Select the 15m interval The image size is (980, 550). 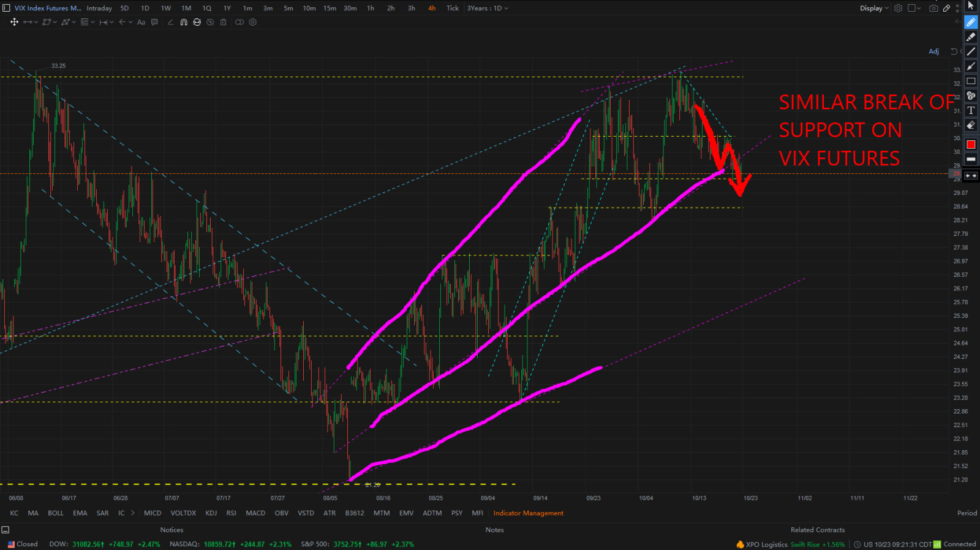[x=330, y=8]
